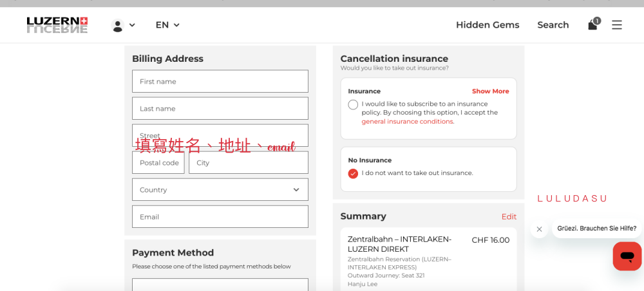This screenshot has height=291, width=644.
Task: Select the subscribe to insurance radio button
Action: (353, 105)
